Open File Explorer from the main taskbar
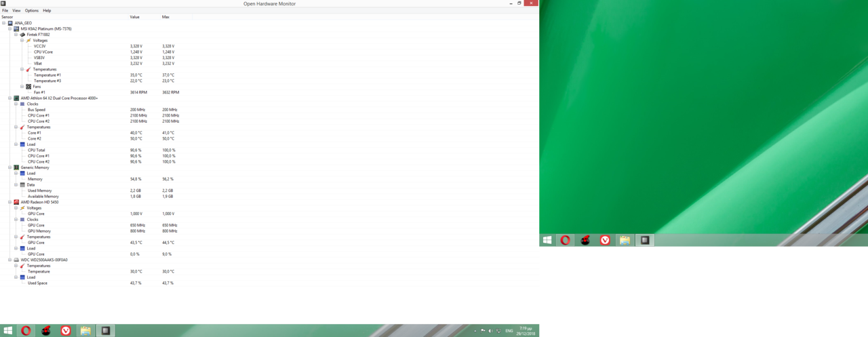This screenshot has height=337, width=868. coord(85,330)
